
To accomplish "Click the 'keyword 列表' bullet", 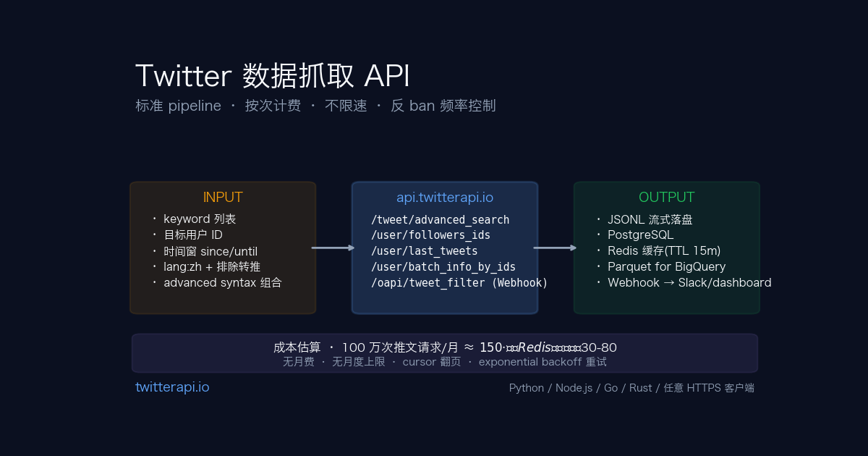I will 194,219.
